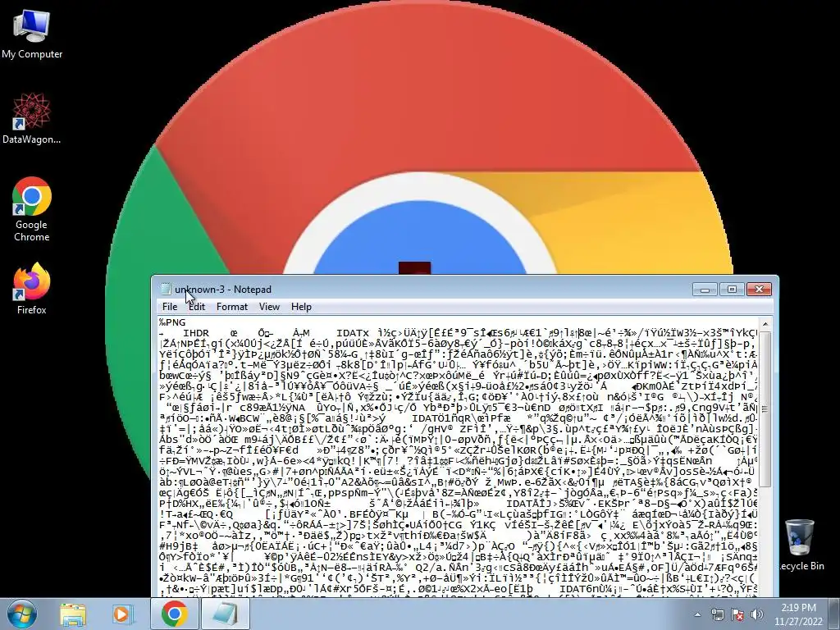
Task: Open the network tray icon
Action: tap(717, 615)
